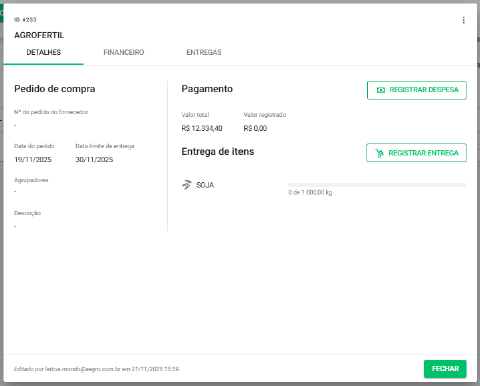Click the total value R$ 12.334,40

[x=202, y=128]
